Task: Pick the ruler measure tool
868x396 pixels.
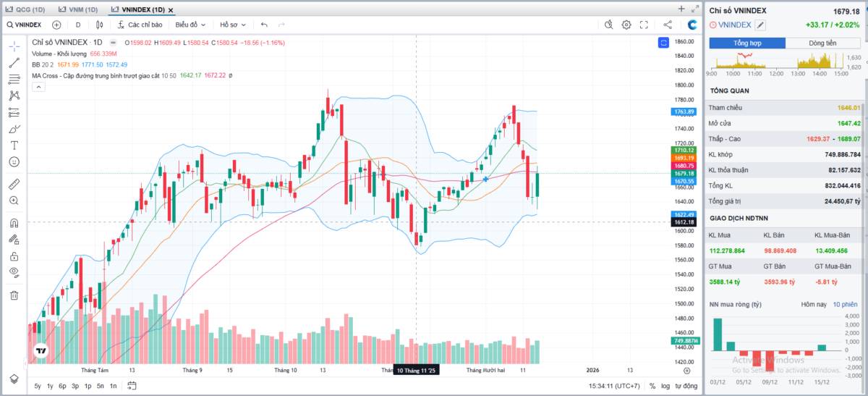Action: (x=14, y=184)
